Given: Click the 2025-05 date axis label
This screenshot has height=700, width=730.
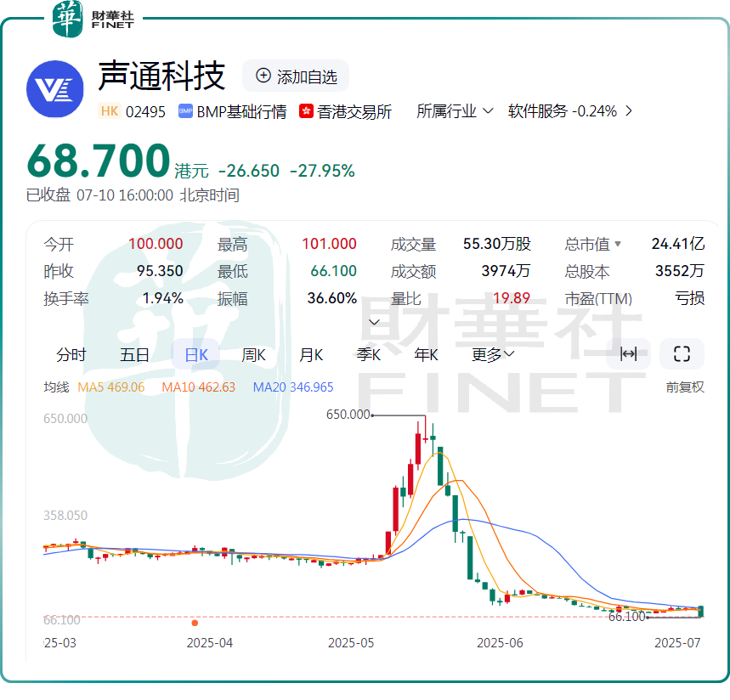Looking at the screenshot, I should click(x=351, y=643).
